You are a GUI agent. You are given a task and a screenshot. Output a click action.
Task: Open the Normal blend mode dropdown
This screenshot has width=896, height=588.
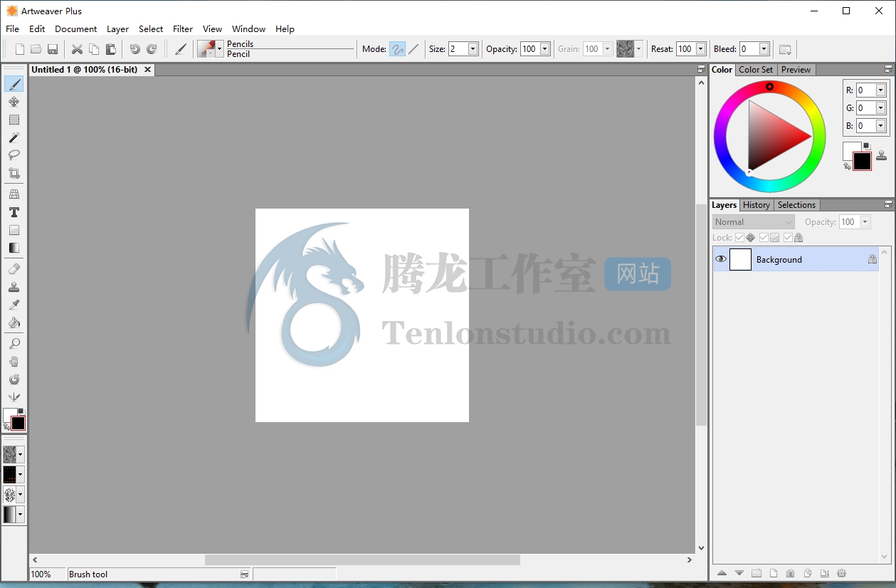[753, 222]
